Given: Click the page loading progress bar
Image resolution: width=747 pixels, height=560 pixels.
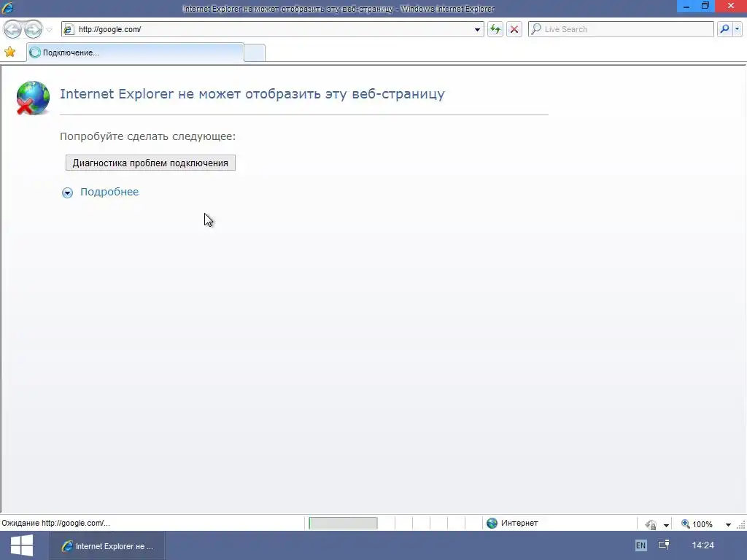Looking at the screenshot, I should click(x=343, y=524).
